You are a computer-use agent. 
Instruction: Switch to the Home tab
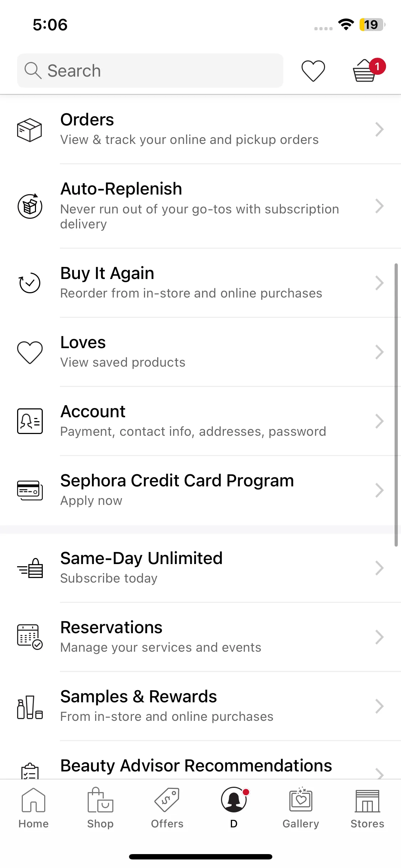click(x=34, y=808)
